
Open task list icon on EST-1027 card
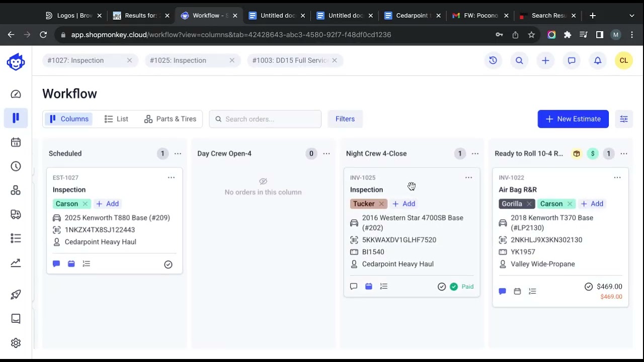click(x=87, y=264)
